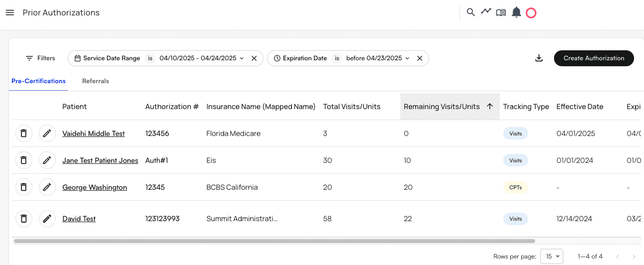Image resolution: width=644 pixels, height=265 pixels.
Task: Edit George Washington authorization with pencil
Action: tap(47, 187)
